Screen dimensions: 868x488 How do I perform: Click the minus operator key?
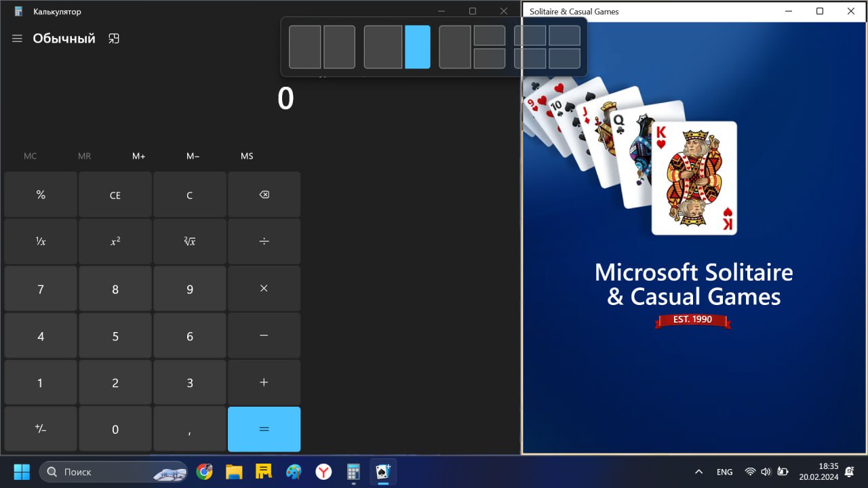pyautogui.click(x=264, y=335)
